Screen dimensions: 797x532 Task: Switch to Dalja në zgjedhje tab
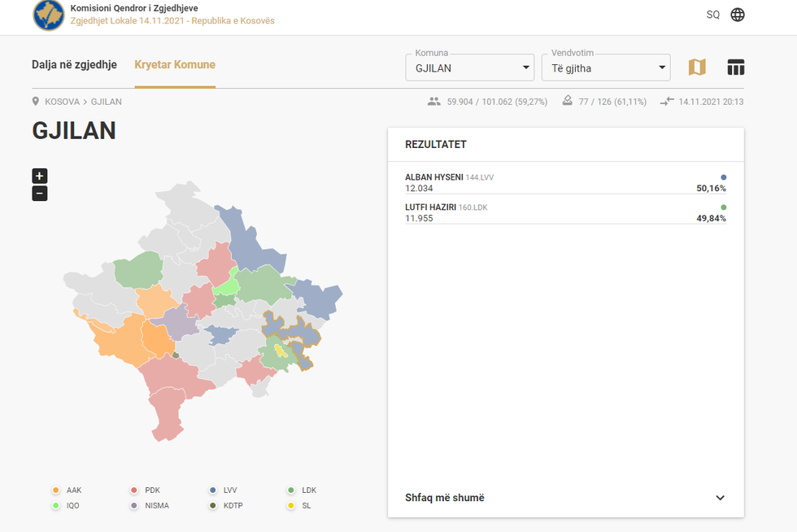click(x=74, y=65)
